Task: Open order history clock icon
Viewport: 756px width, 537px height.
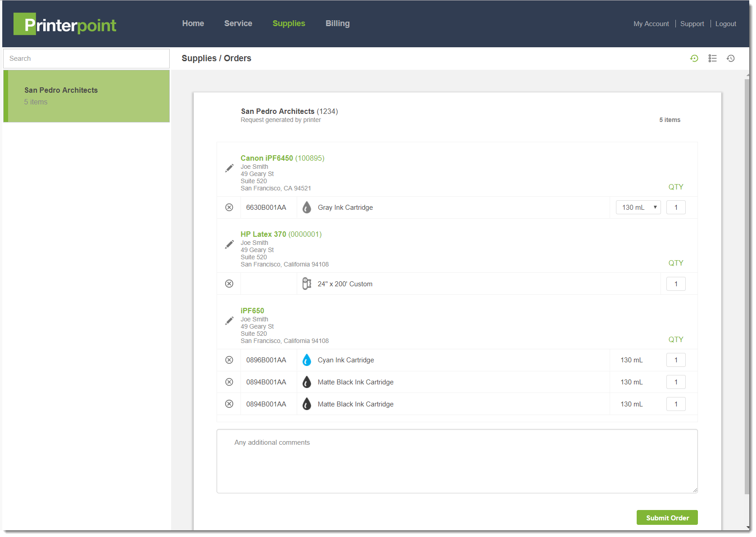Action: point(730,59)
